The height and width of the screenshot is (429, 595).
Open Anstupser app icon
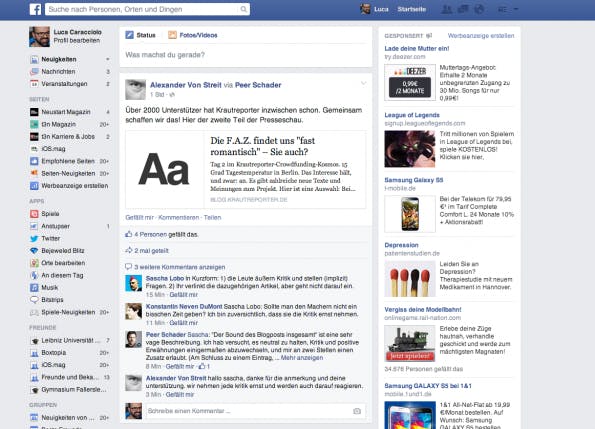pyautogui.click(x=34, y=226)
